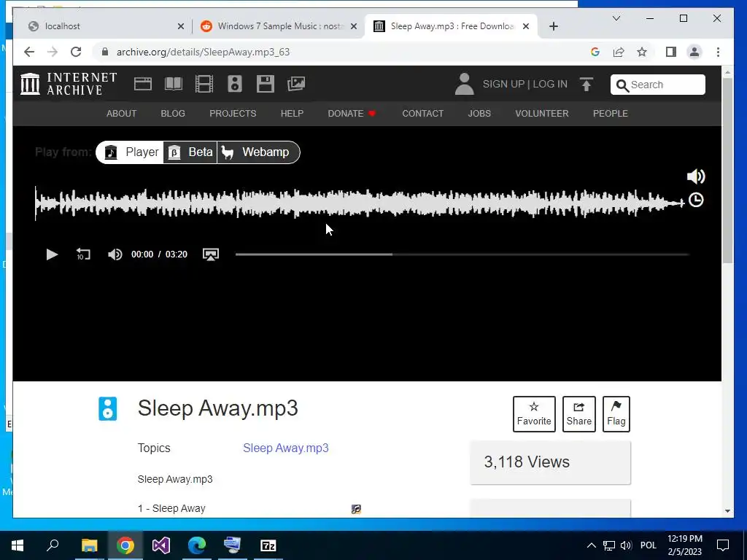
Task: Click the music note icon by track
Action: pyautogui.click(x=356, y=509)
